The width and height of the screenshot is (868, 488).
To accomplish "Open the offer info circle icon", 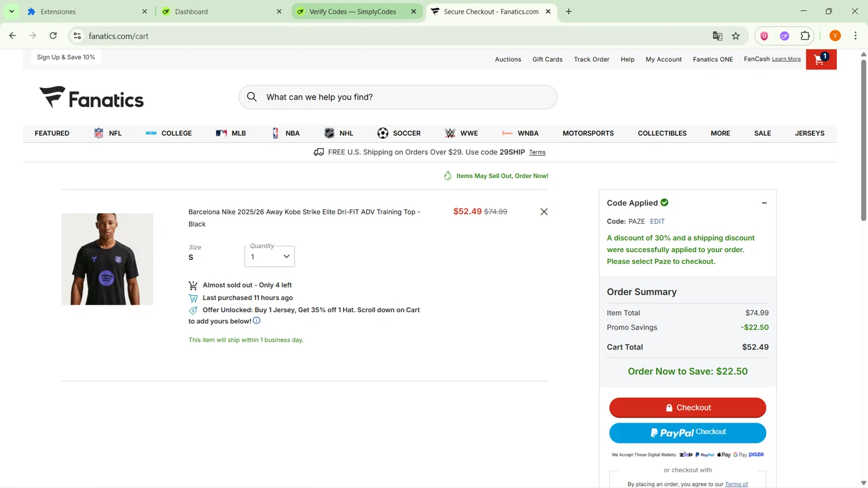I will (x=257, y=320).
